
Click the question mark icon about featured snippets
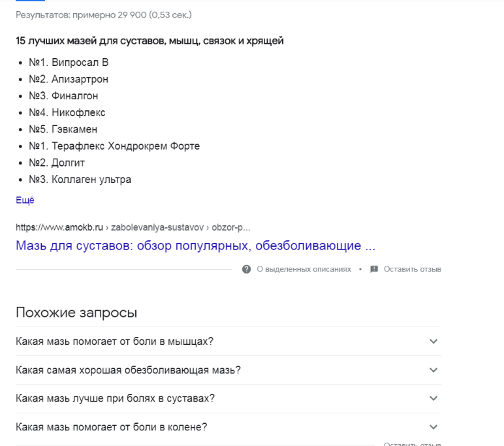coord(246,269)
